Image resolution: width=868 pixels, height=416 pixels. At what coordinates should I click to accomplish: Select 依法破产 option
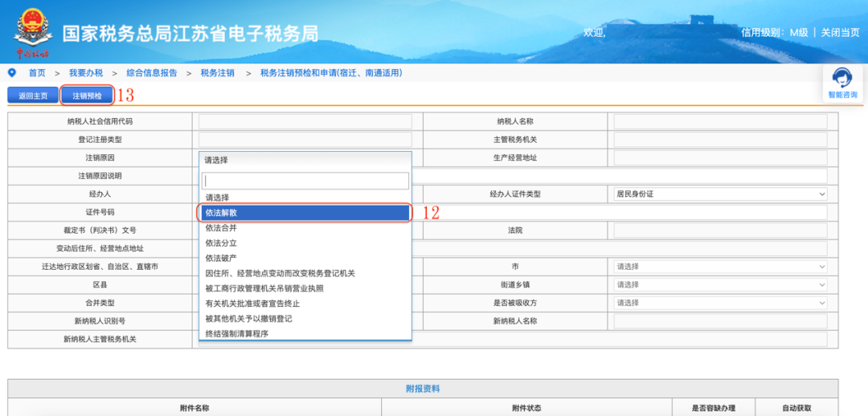(305, 258)
